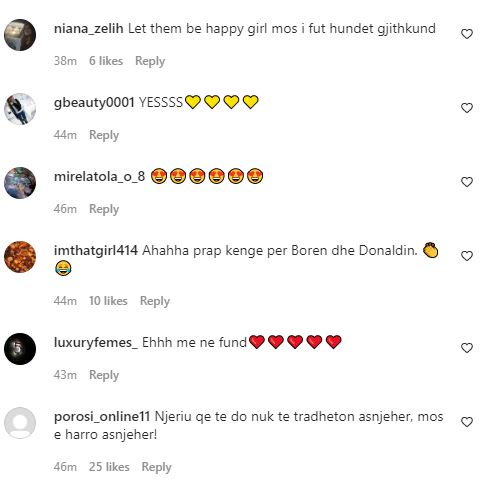Viewport: 482px width, 483px height.
Task: Open imthatgirl414's avatar image
Action: pos(20,257)
